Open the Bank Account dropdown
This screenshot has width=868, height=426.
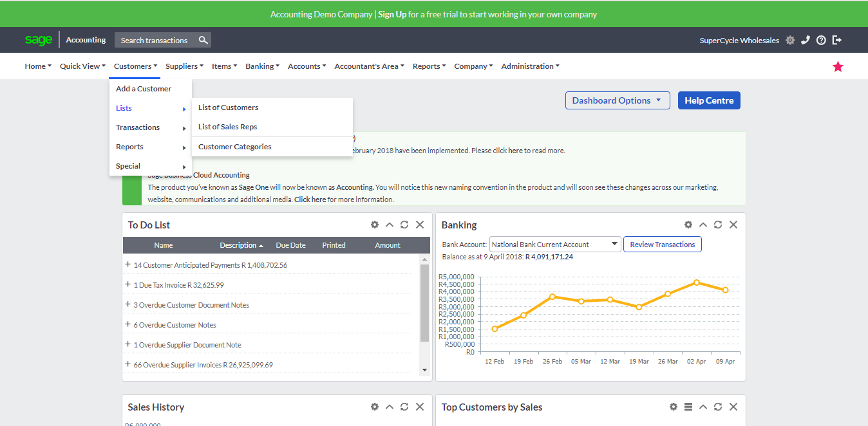[x=555, y=245]
